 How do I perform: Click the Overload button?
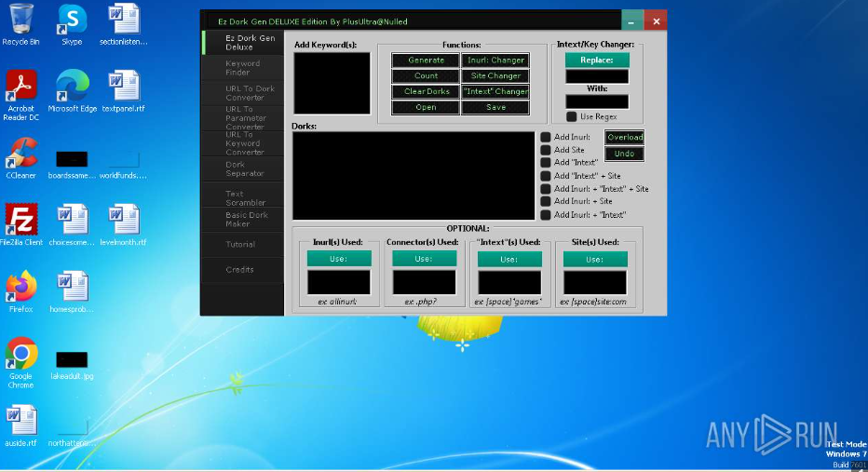(624, 138)
